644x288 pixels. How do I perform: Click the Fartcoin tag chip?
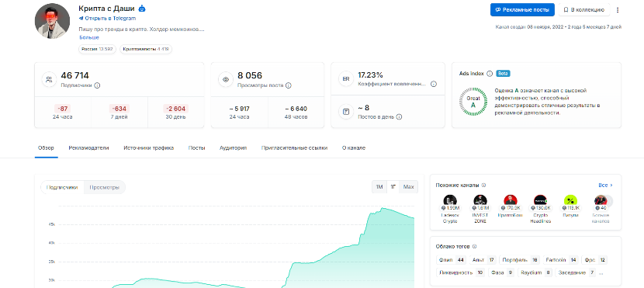(561, 260)
